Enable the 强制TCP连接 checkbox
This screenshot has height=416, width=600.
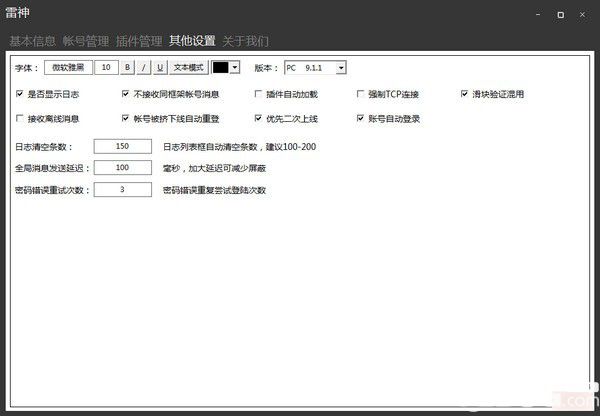pyautogui.click(x=360, y=94)
